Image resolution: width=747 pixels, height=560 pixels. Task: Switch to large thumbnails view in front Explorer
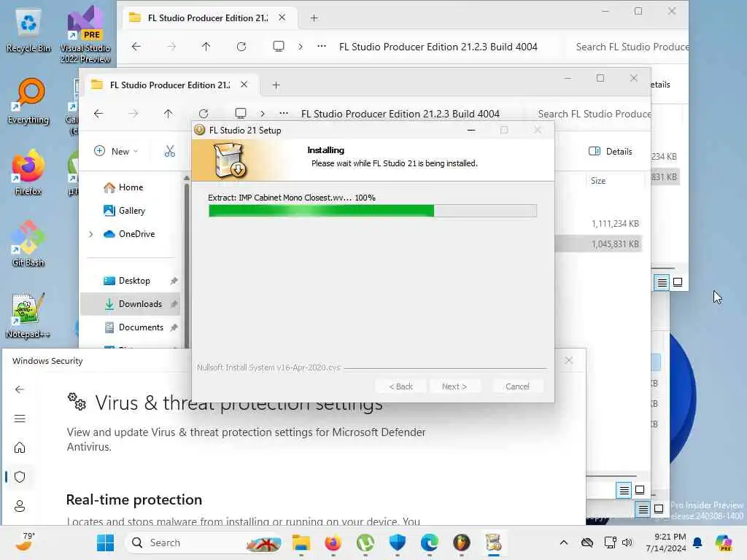[x=640, y=490]
